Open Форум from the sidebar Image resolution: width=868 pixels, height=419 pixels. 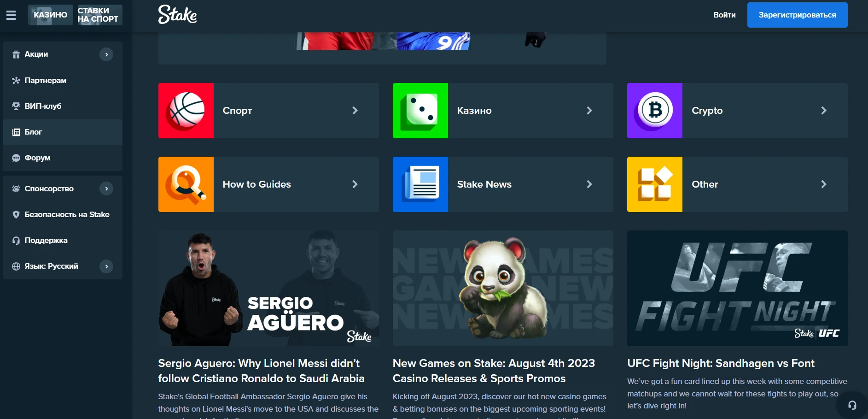63,158
